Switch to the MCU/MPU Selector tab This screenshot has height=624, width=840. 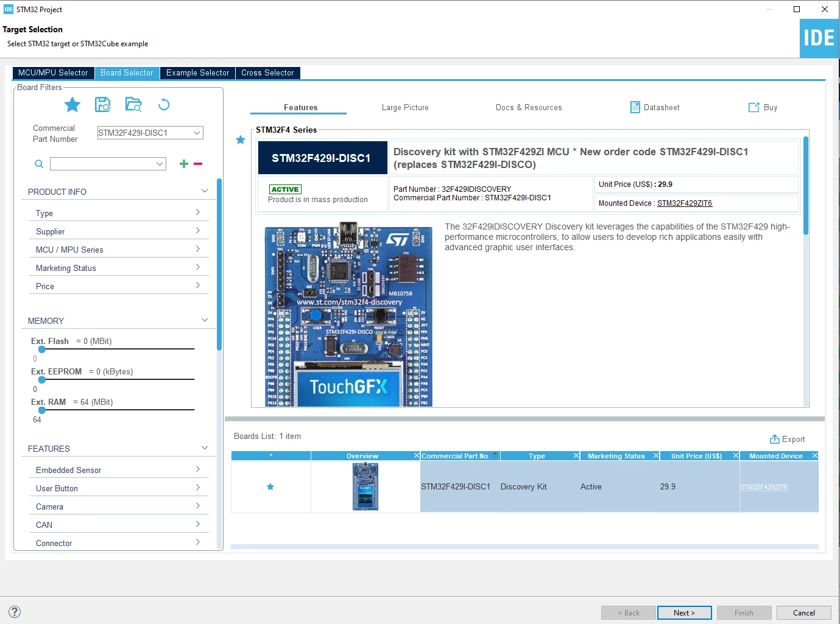click(x=53, y=73)
